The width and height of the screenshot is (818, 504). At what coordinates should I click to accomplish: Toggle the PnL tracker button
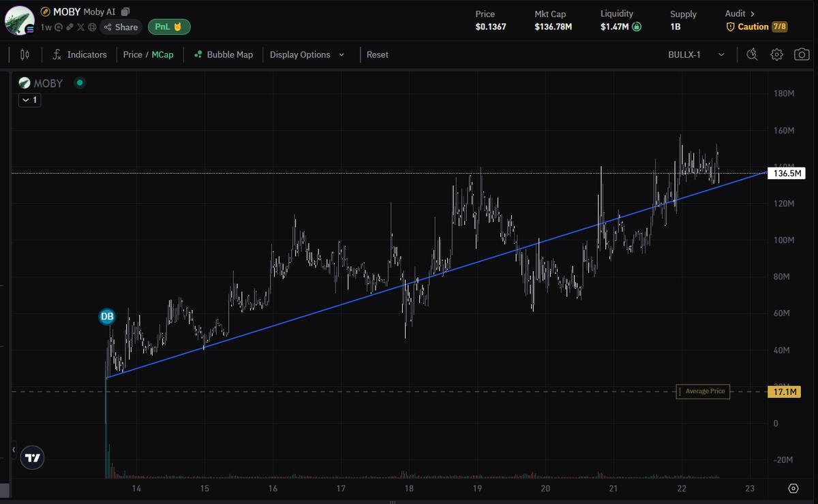(169, 27)
